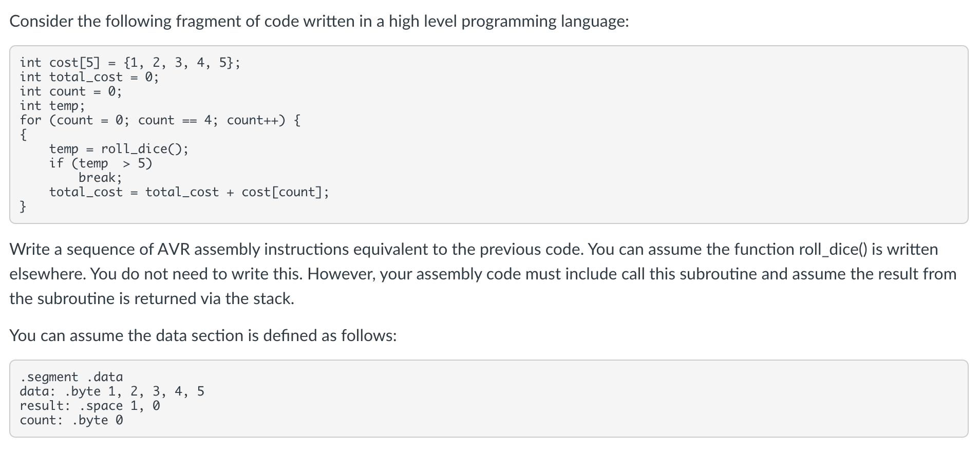Click the 'data: .byte 1, 2, 3, 4, 5' line
Screen dimensions: 980x451
click(112, 391)
